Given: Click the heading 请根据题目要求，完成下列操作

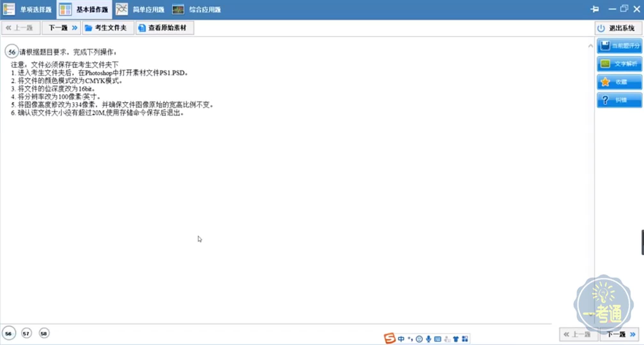Looking at the screenshot, I should (68, 52).
